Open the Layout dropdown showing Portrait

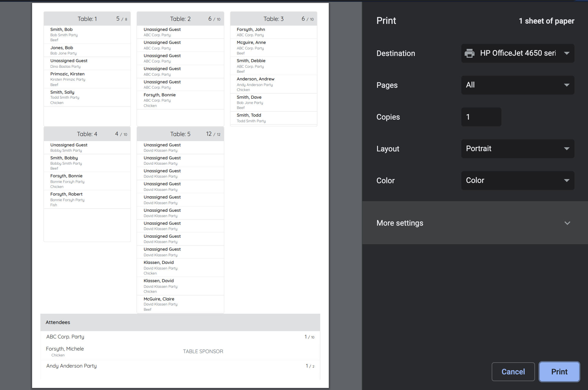pyautogui.click(x=517, y=149)
